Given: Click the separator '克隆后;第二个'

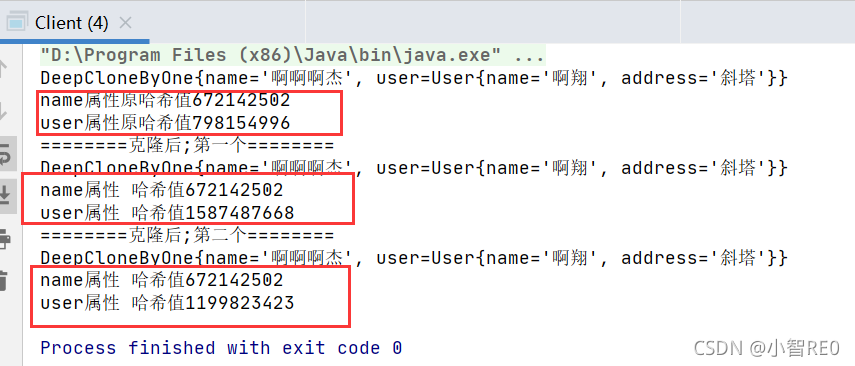Looking at the screenshot, I should [187, 235].
